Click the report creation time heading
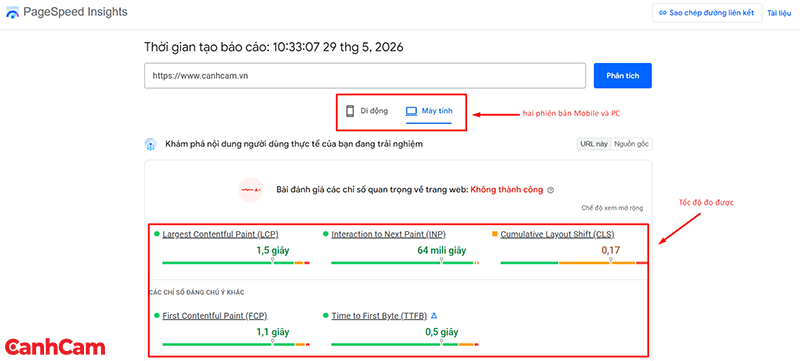 [274, 47]
